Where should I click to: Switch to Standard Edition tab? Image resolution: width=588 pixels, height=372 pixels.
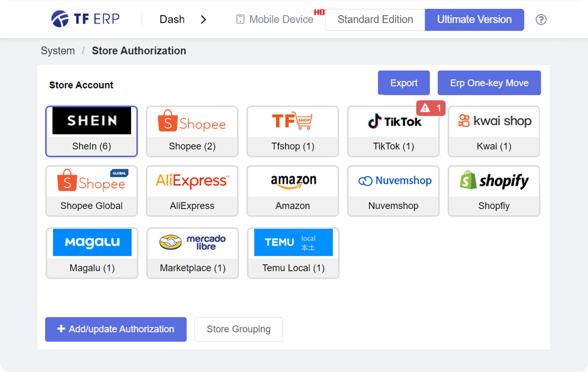(375, 20)
